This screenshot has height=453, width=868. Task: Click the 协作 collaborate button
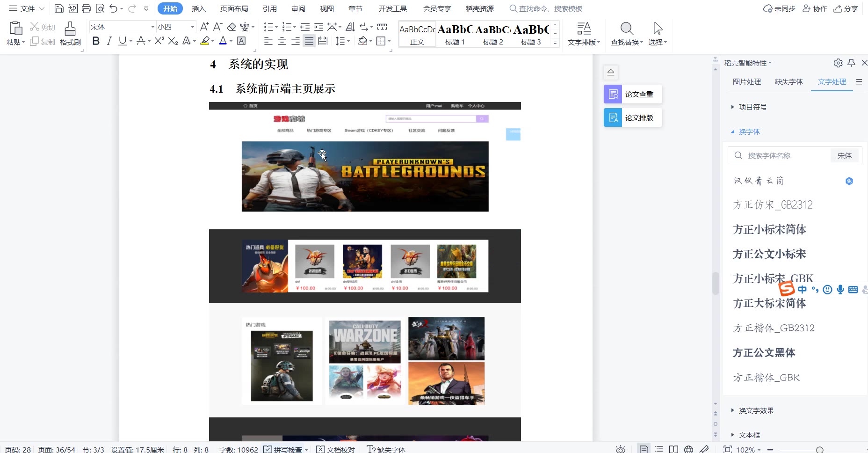[x=815, y=8]
